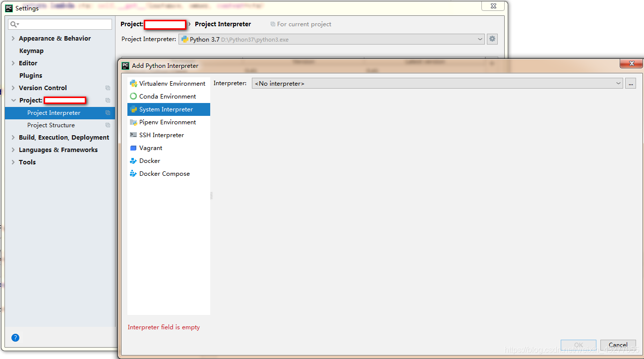The width and height of the screenshot is (644, 359).
Task: Click the Virtualenv Environment python icon
Action: (x=133, y=84)
